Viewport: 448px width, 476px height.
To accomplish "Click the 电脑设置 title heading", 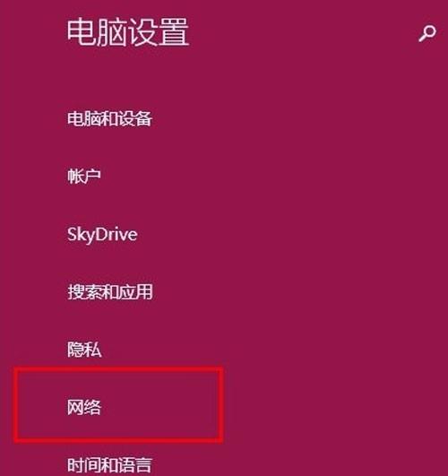I will pyautogui.click(x=128, y=32).
